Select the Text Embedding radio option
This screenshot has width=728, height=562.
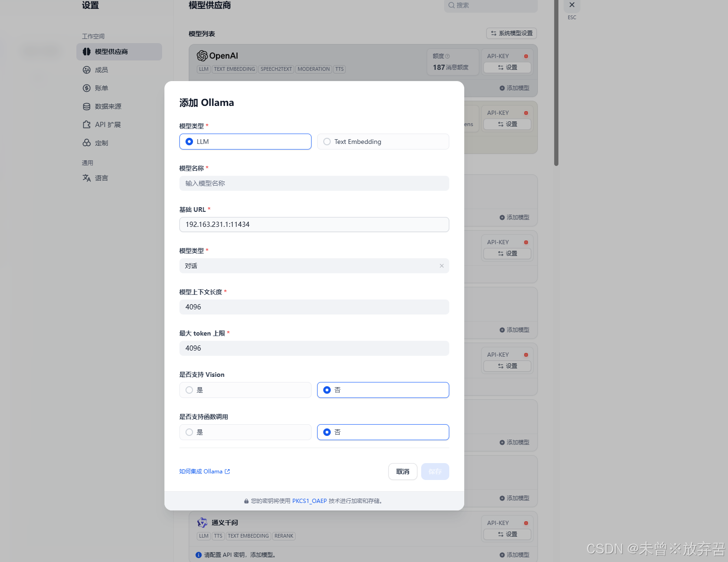[383, 142]
